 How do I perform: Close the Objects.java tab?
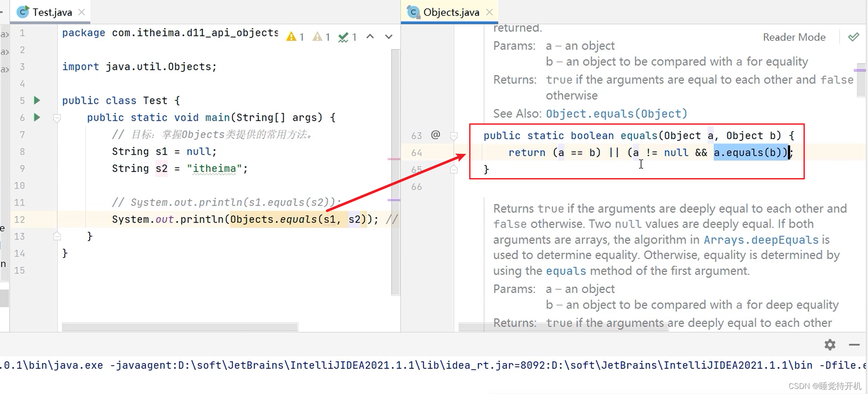point(489,12)
